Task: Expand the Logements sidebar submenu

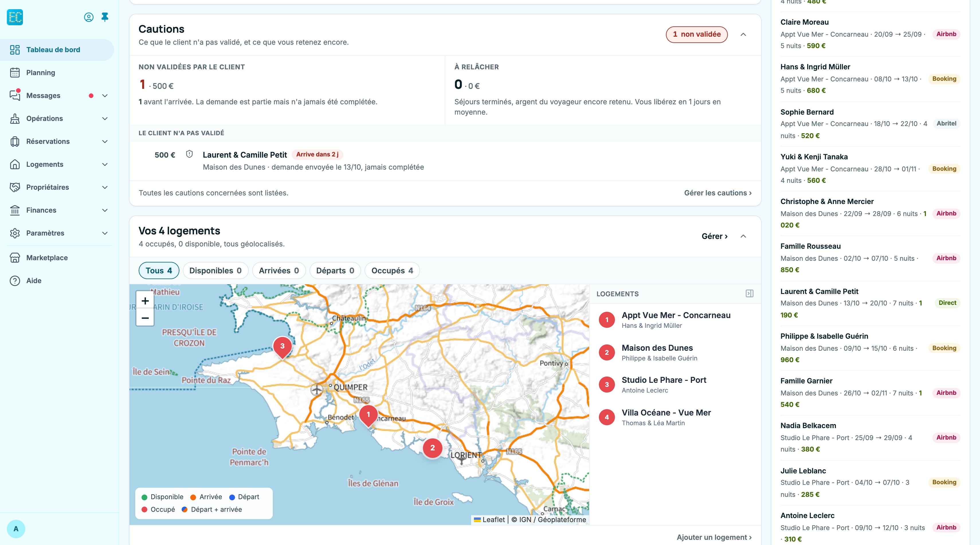Action: point(105,164)
